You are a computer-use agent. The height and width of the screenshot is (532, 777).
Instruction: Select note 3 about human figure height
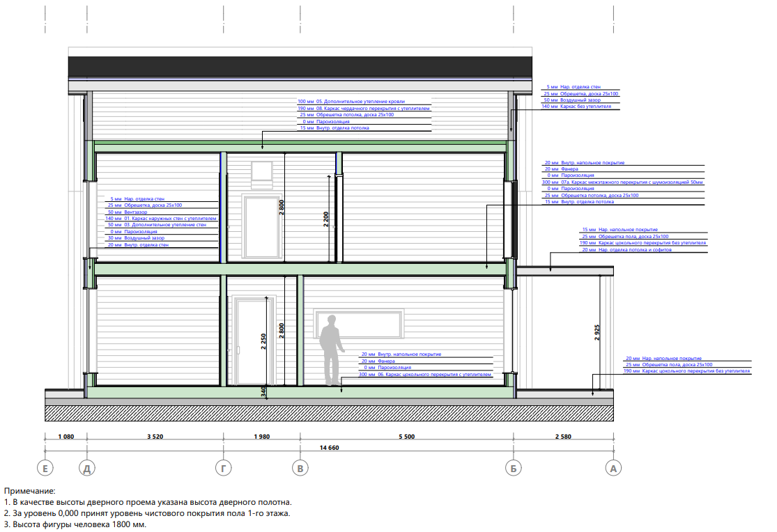[x=75, y=524]
